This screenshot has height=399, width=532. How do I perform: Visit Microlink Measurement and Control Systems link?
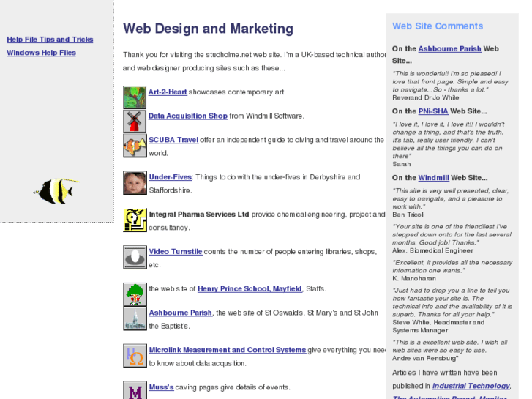point(227,350)
